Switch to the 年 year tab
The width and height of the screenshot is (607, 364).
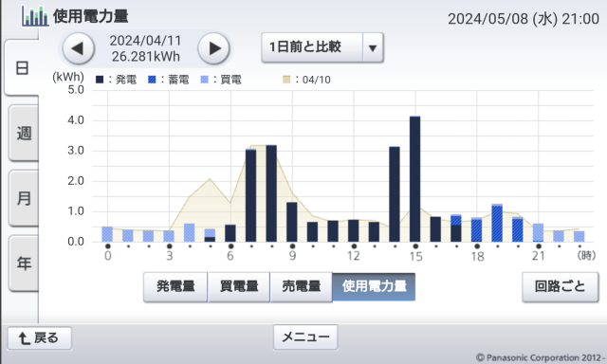pos(24,263)
